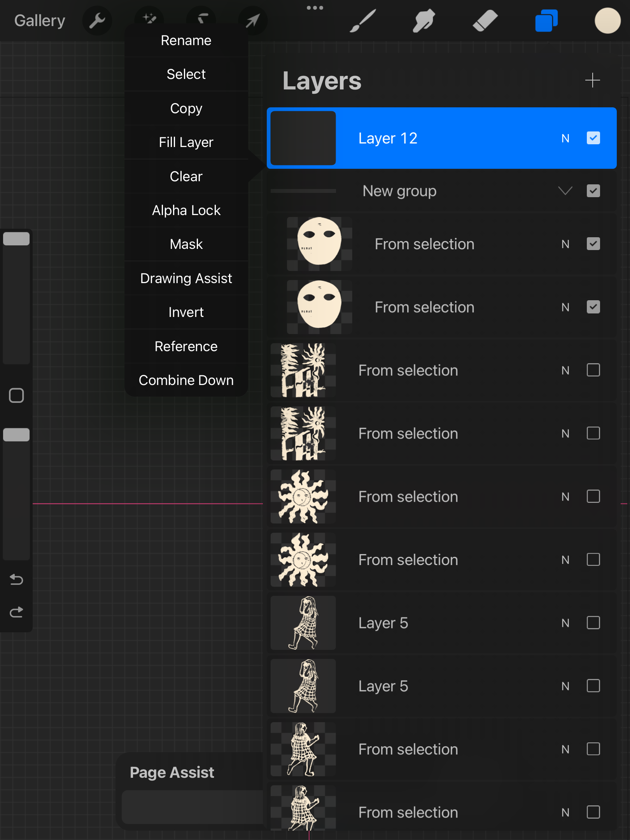The image size is (630, 840).
Task: Select the Smudge tool
Action: 423,21
